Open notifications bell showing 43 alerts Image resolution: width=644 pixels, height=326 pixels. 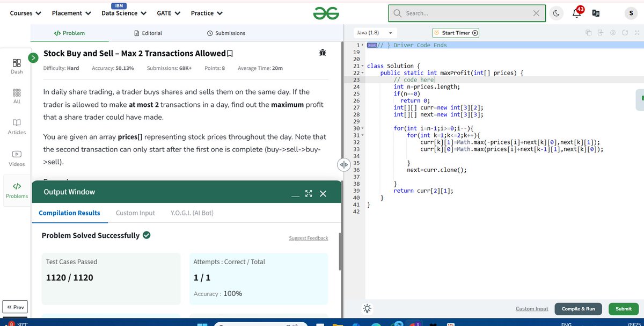(x=576, y=13)
